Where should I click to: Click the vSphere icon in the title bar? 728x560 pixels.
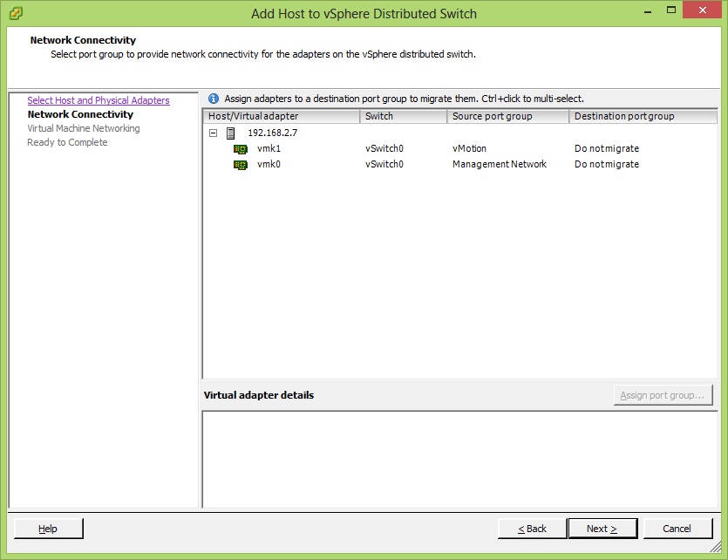pyautogui.click(x=16, y=13)
